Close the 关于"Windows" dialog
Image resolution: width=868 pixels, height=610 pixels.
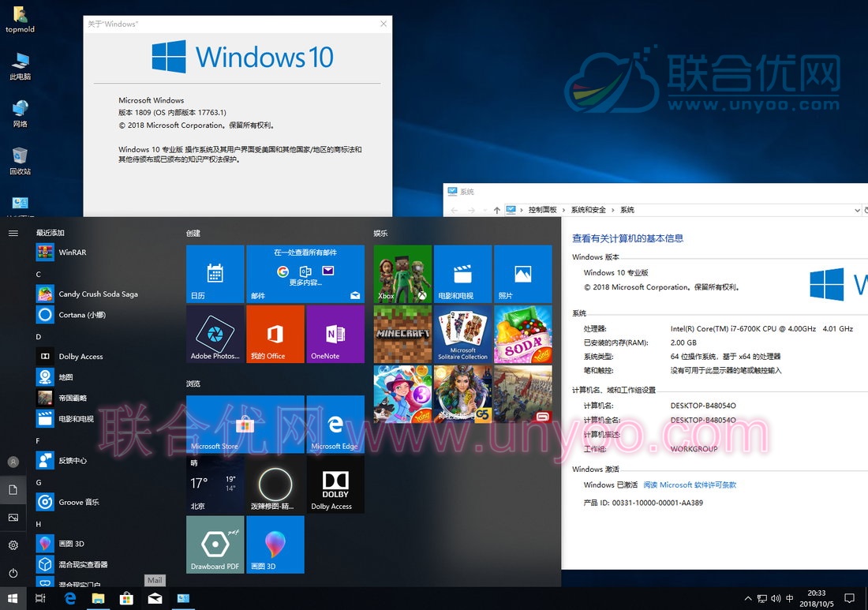pos(383,24)
